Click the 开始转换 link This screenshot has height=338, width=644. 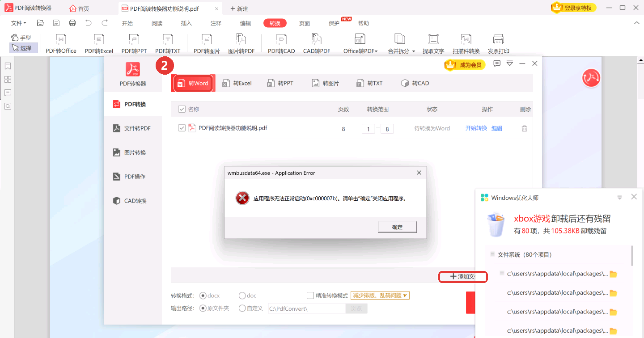pyautogui.click(x=476, y=128)
